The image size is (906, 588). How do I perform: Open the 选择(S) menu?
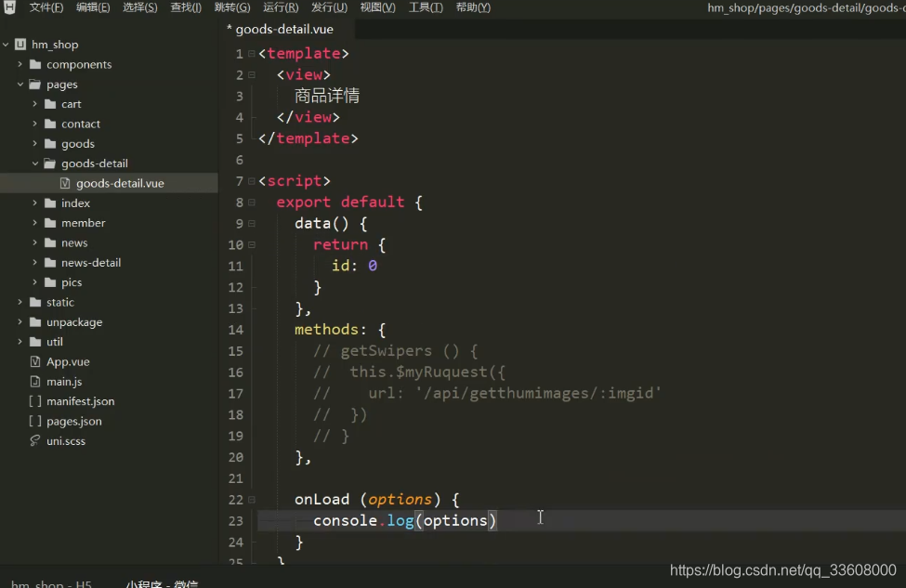tap(139, 7)
